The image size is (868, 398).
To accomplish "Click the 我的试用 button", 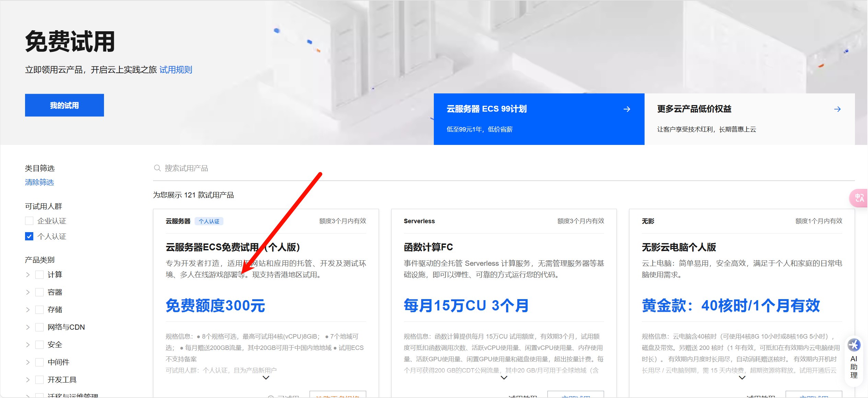I will pos(65,105).
